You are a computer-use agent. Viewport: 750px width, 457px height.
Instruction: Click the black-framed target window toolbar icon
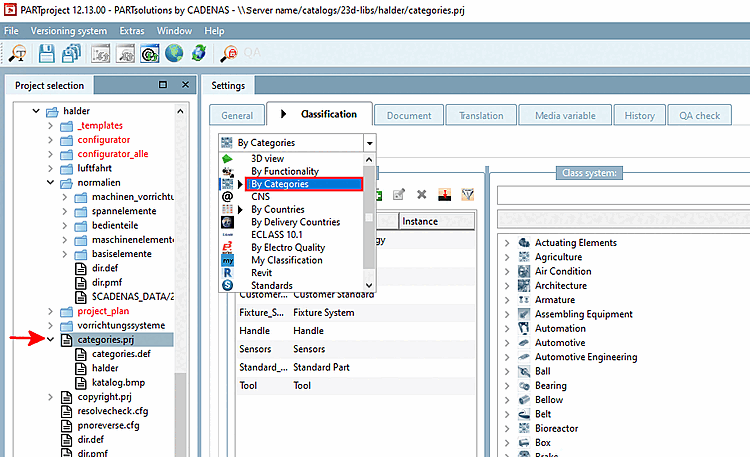150,53
